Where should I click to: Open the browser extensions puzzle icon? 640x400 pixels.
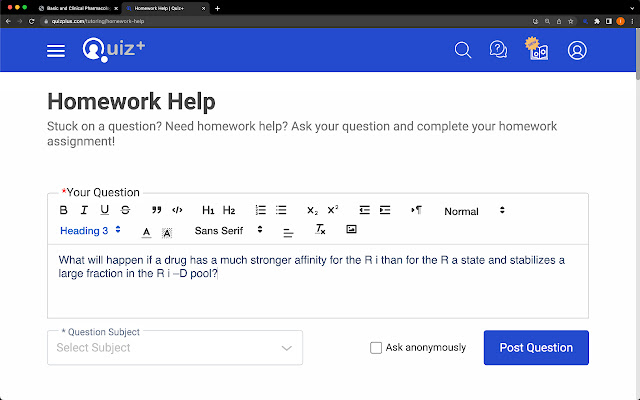(597, 21)
